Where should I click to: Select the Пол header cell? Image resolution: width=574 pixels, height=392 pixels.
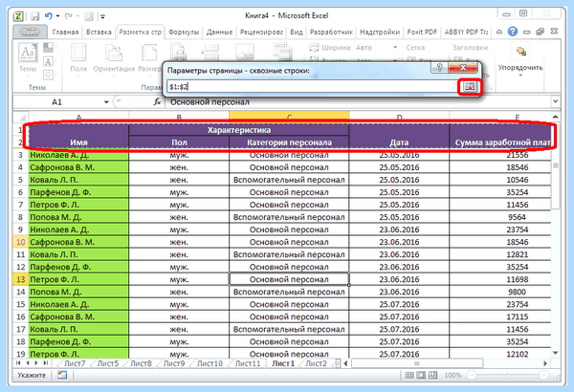click(x=179, y=142)
